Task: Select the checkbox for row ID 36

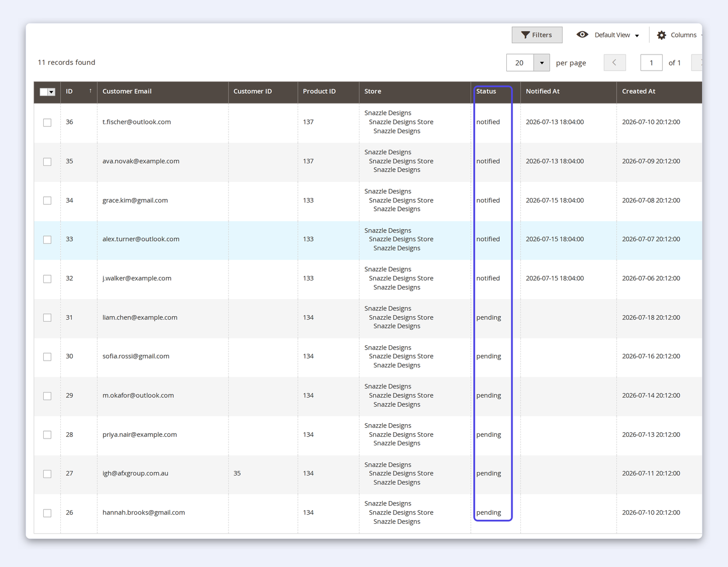Action: (x=47, y=122)
